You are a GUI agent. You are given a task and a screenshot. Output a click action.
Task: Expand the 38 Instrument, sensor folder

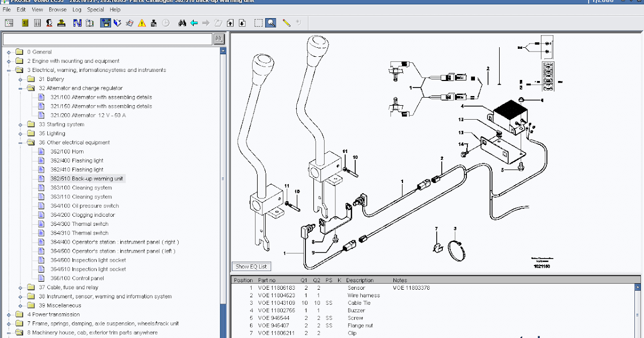[20, 297]
